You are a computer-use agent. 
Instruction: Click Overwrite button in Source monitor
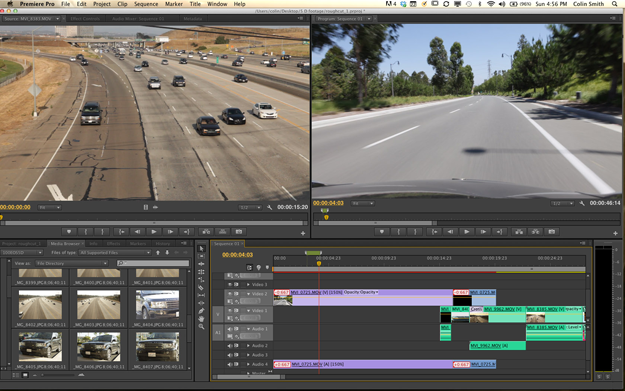point(222,232)
